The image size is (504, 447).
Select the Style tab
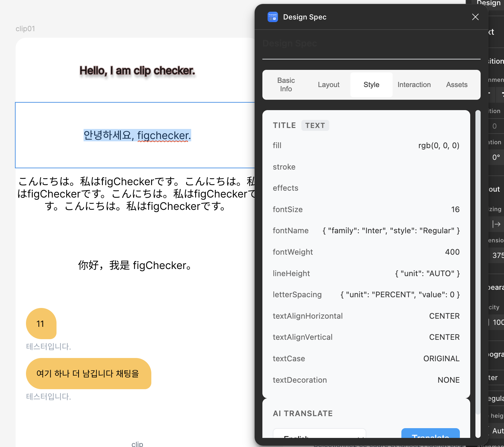(x=372, y=85)
